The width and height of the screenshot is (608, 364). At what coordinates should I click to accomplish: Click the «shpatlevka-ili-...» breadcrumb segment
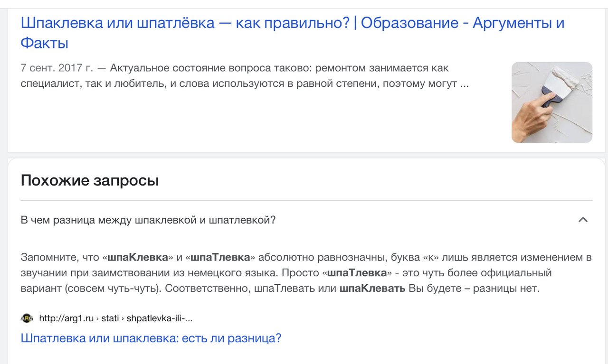[x=159, y=318]
